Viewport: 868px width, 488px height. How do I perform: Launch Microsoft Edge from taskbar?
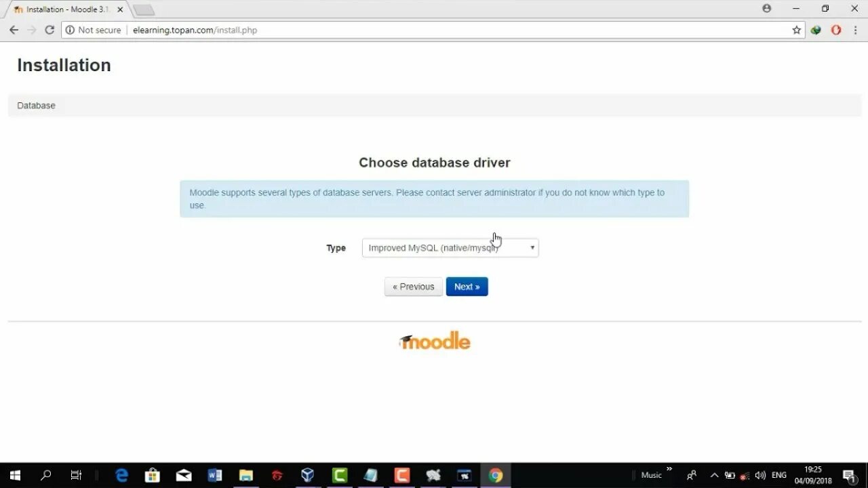[121, 475]
